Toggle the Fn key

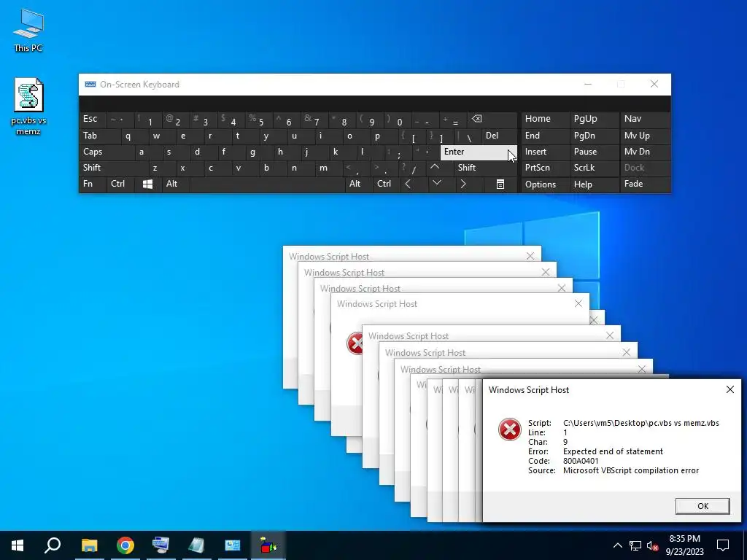point(93,184)
